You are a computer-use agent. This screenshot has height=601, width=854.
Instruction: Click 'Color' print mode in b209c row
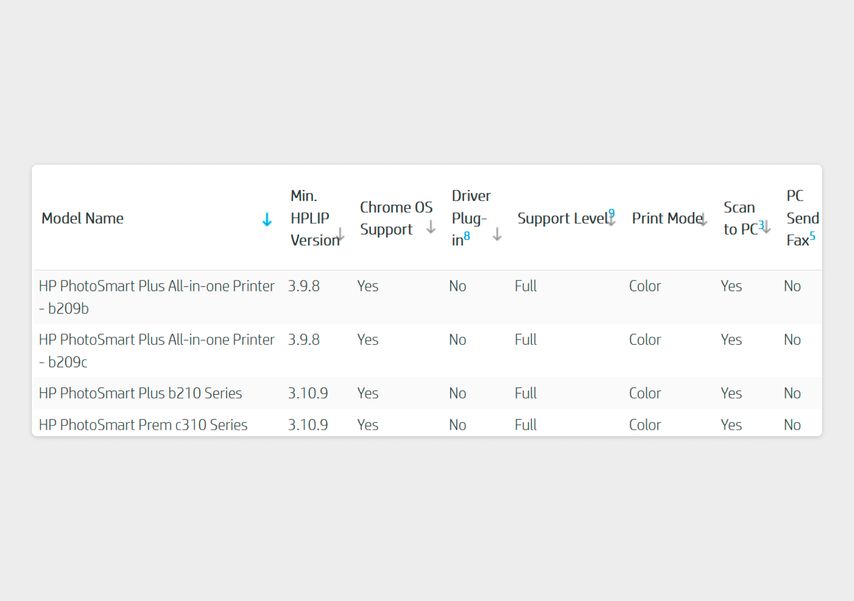click(645, 339)
